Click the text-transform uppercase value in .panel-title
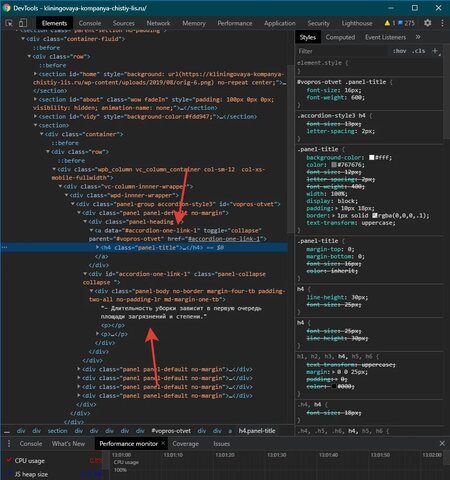The height and width of the screenshot is (480, 450). (x=378, y=223)
